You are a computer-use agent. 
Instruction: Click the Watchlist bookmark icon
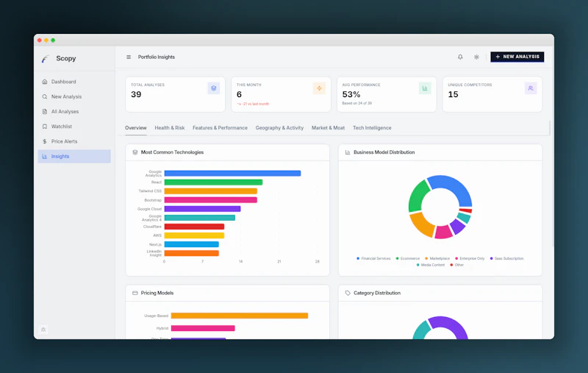45,127
